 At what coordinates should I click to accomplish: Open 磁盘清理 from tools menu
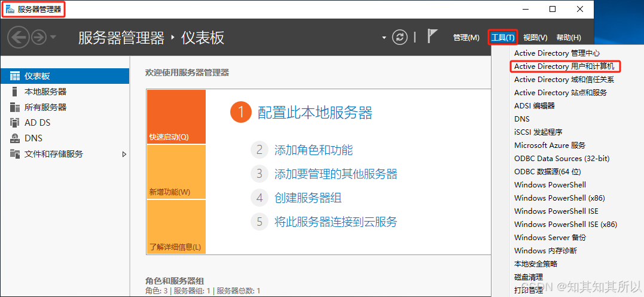528,277
